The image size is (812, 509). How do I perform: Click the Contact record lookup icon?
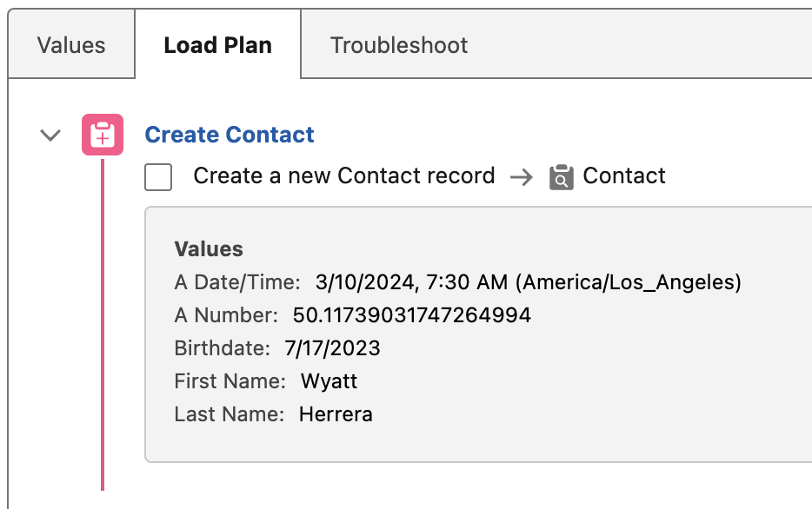click(562, 177)
